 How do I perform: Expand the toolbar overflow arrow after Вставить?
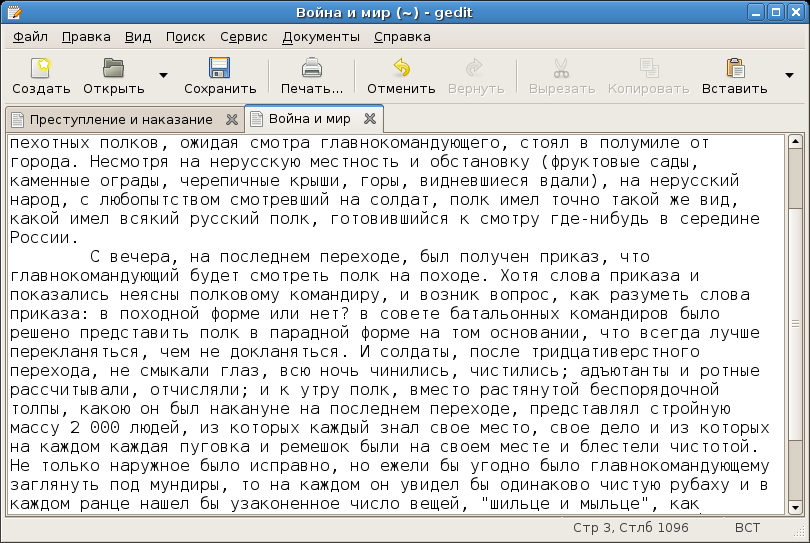tap(789, 75)
